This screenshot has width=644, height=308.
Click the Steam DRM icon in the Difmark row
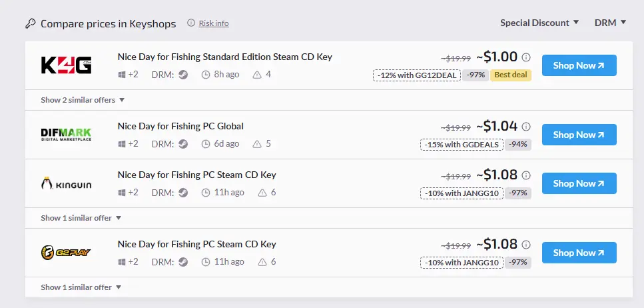pos(183,144)
